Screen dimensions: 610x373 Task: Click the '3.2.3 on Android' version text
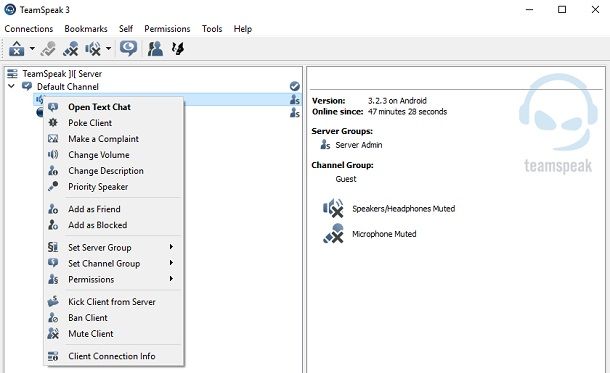click(x=397, y=101)
